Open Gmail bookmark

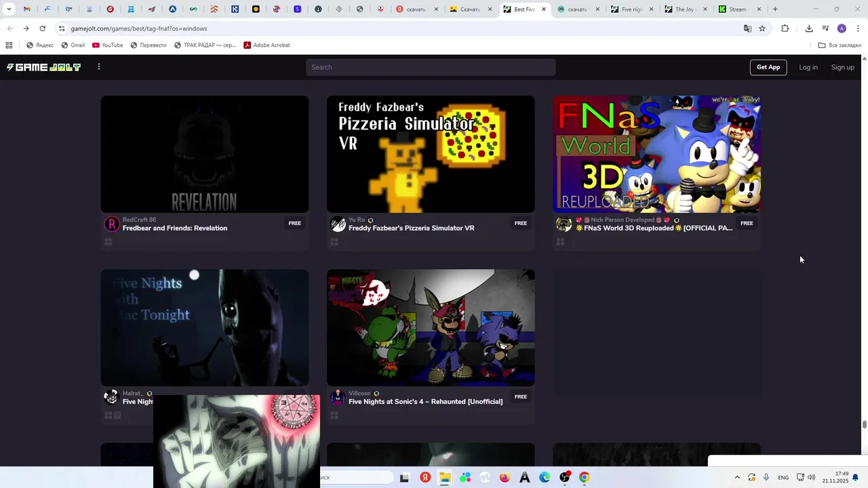[73, 45]
